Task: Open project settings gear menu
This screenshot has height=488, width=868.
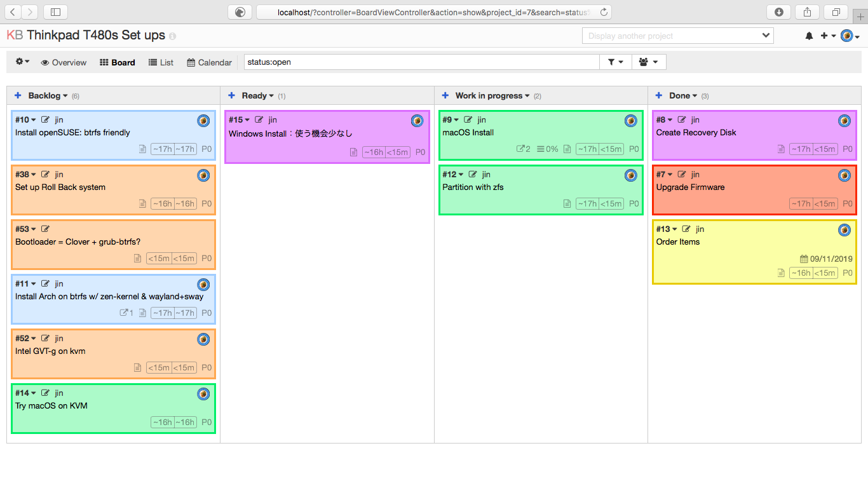Action: point(22,62)
